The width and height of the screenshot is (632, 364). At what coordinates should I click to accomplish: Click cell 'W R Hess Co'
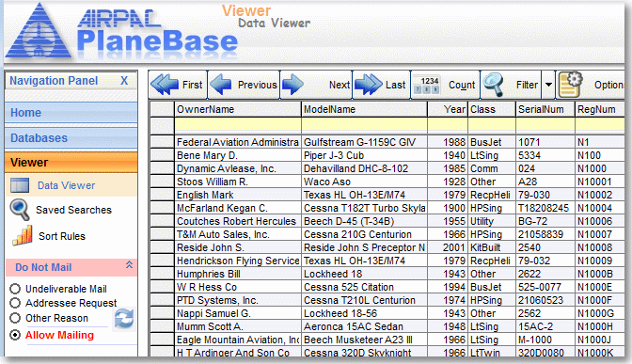(238, 287)
